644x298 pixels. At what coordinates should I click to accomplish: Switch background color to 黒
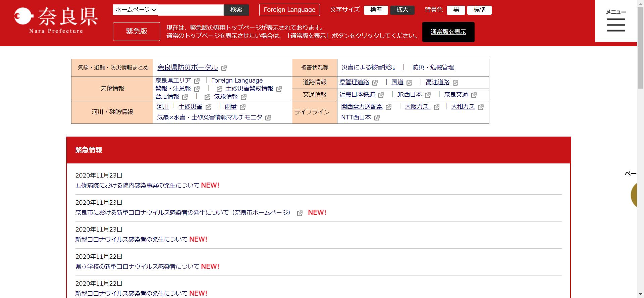pyautogui.click(x=456, y=10)
